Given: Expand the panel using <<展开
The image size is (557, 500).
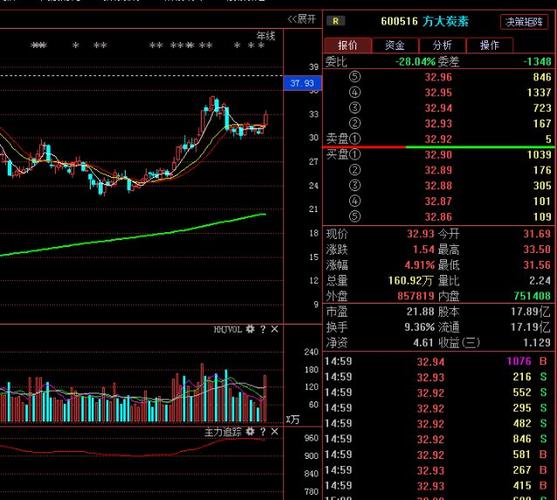Looking at the screenshot, I should pyautogui.click(x=302, y=19).
